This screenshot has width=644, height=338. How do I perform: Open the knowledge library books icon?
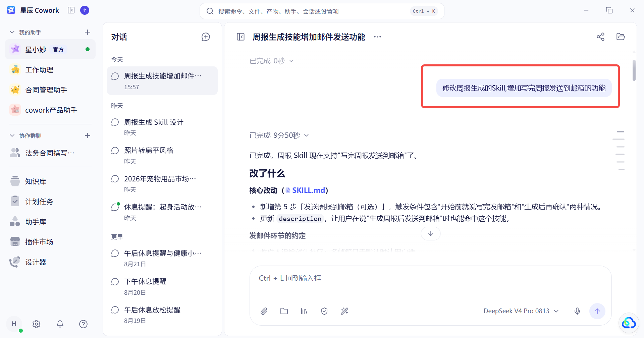304,311
